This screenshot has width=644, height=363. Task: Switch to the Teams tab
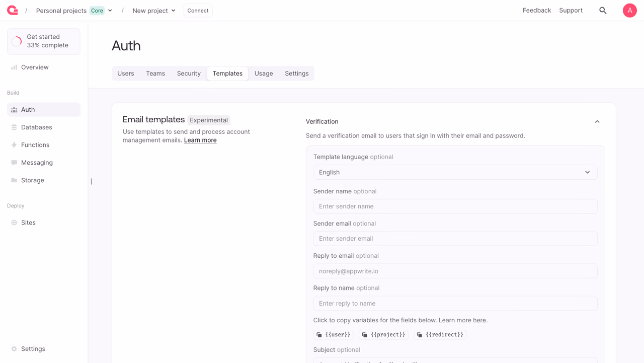(155, 74)
